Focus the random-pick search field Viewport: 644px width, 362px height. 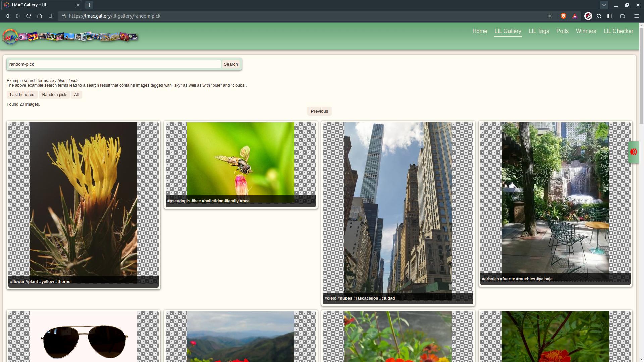point(114,64)
